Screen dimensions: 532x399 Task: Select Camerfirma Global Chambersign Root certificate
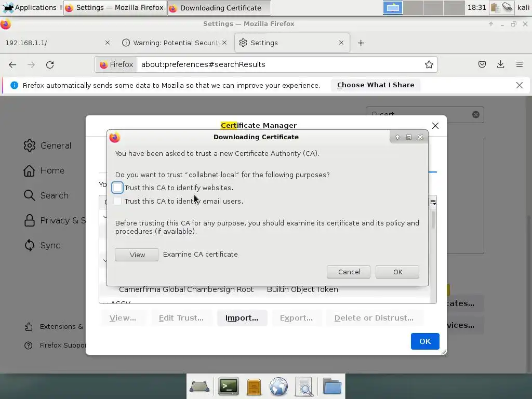(187, 289)
